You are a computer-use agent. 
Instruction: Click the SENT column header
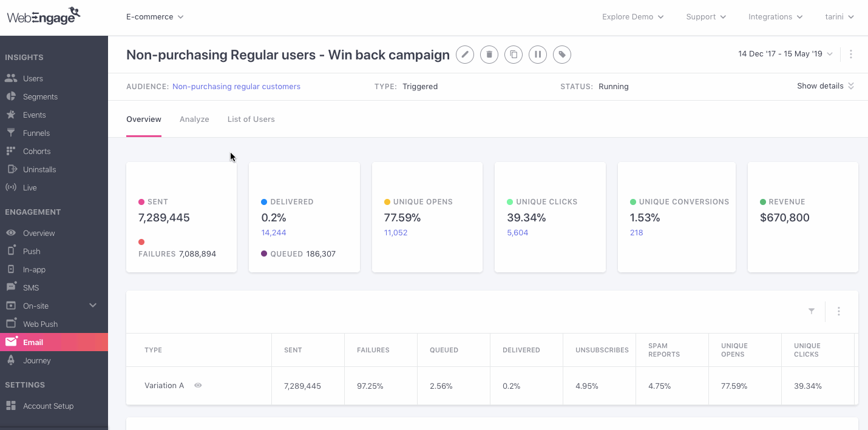293,350
